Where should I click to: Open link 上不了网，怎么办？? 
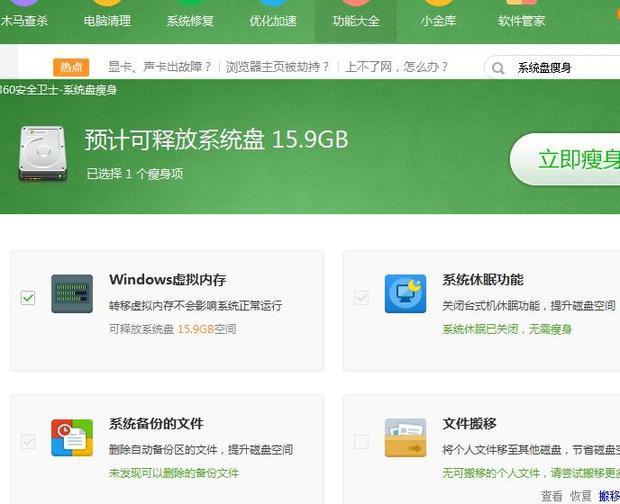397,67
